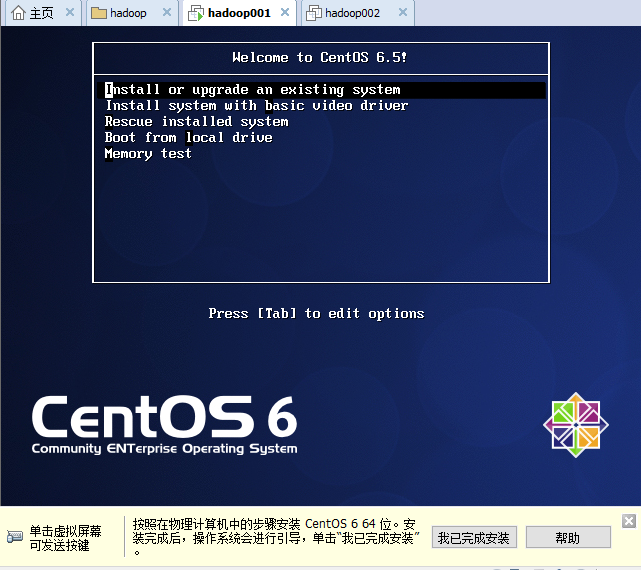Screen dimensions: 641x570
Task: Click the CentOS 6 install instruction message
Action: coord(275,537)
